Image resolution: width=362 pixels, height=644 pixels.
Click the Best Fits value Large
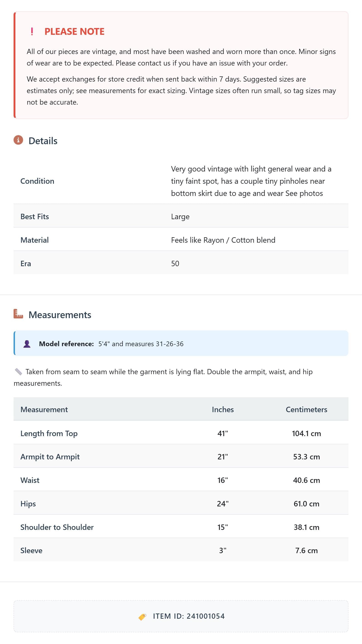[180, 216]
